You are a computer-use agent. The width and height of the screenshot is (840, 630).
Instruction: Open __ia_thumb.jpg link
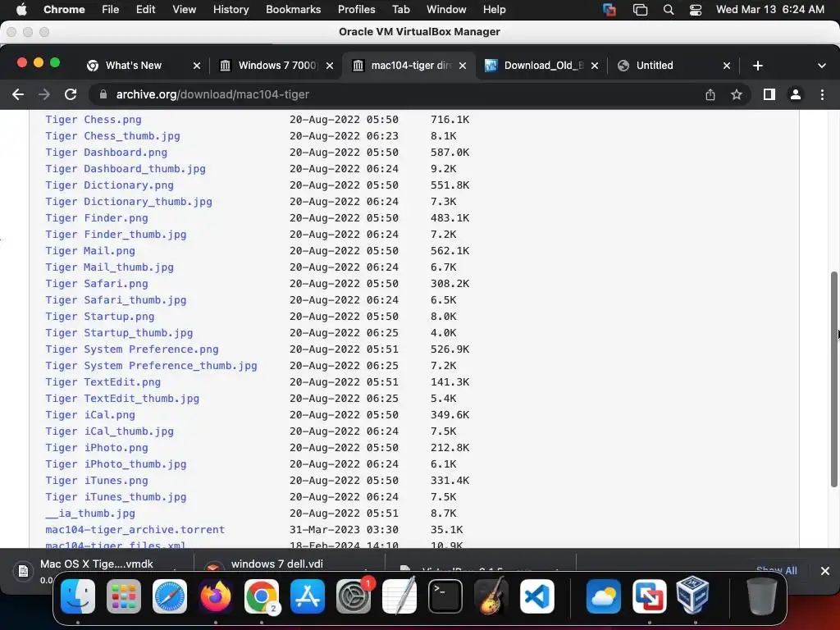[90, 514]
